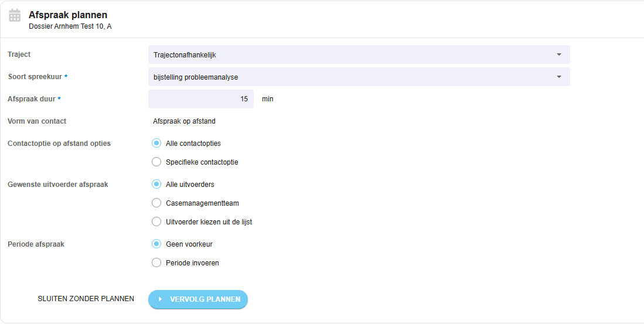Screen dimensions: 644x324
Task: Click the Vervolg plannen button
Action: tap(198, 299)
